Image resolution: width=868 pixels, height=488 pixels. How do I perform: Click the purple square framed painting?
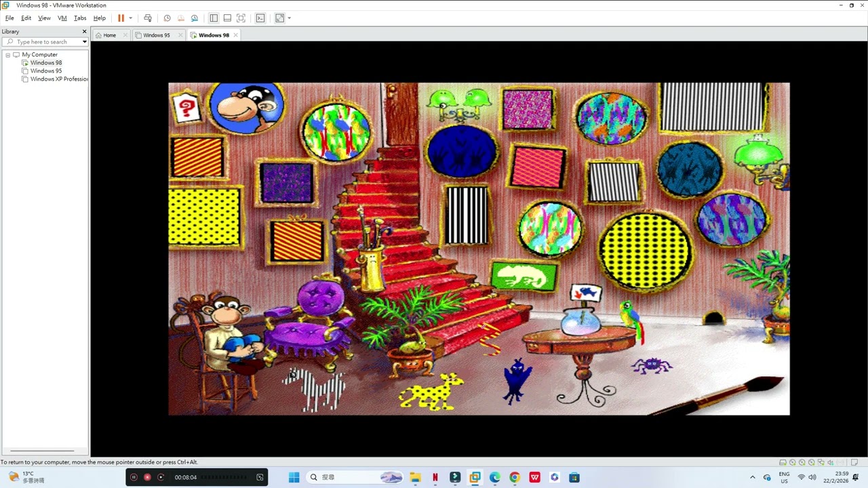(x=286, y=183)
